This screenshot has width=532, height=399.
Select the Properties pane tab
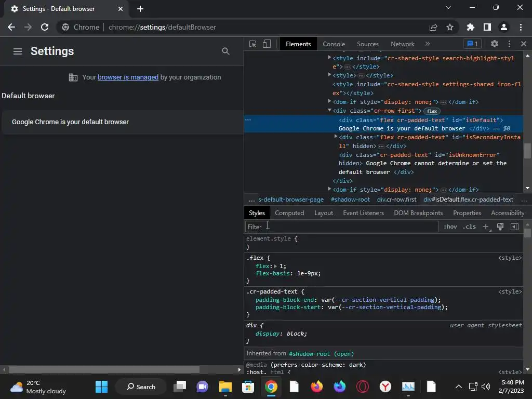click(467, 213)
